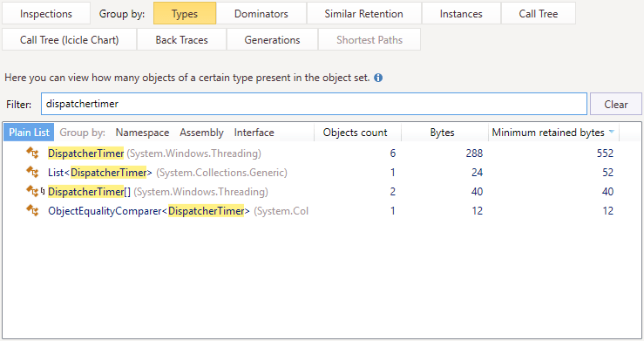Open the Inspections tab
The width and height of the screenshot is (644, 341).
pos(46,14)
